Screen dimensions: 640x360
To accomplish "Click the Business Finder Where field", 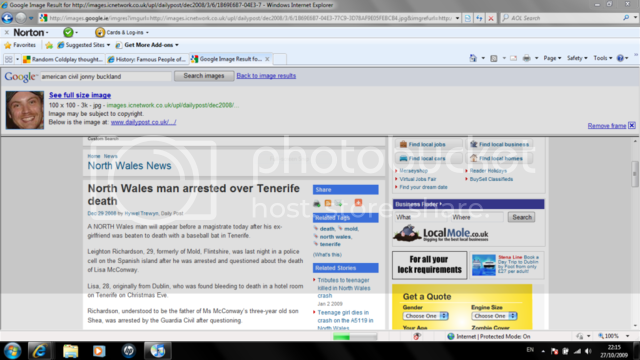I will coord(477,217).
